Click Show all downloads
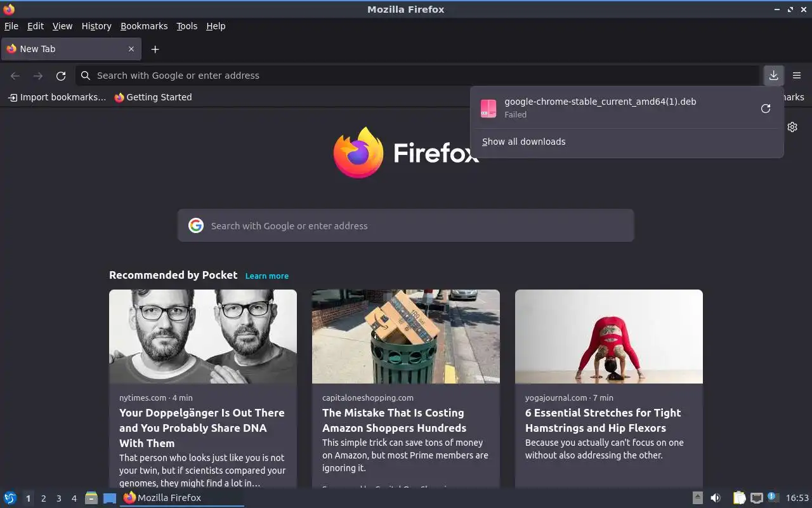This screenshot has height=508, width=812. (x=523, y=142)
